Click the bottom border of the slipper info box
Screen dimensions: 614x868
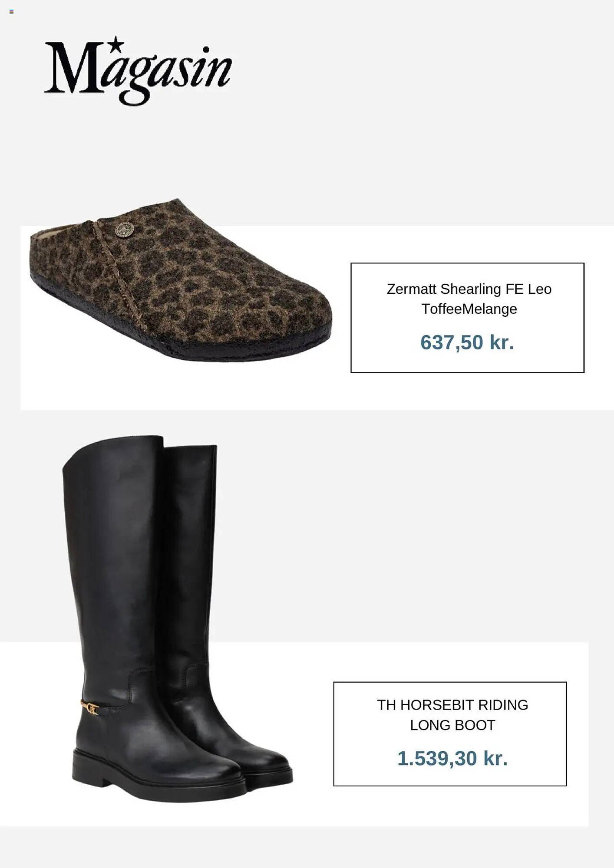pos(467,372)
